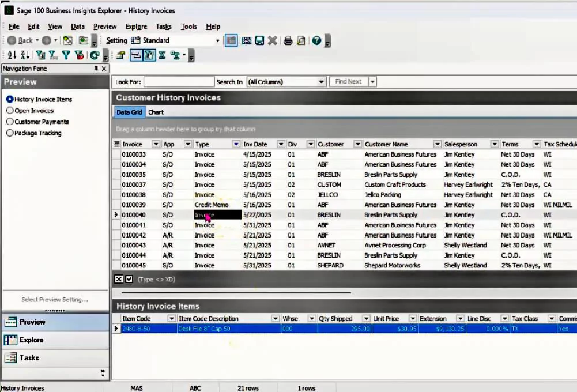
Task: Switch to the Chart tab
Action: coord(156,112)
